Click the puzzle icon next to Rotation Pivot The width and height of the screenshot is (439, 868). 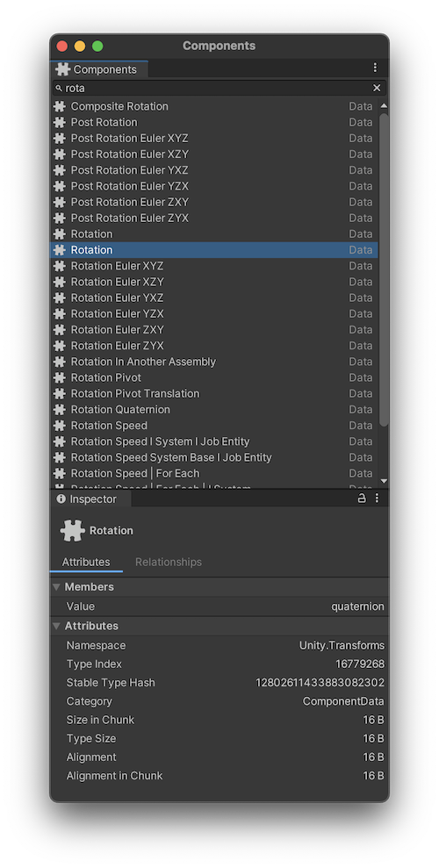point(59,377)
